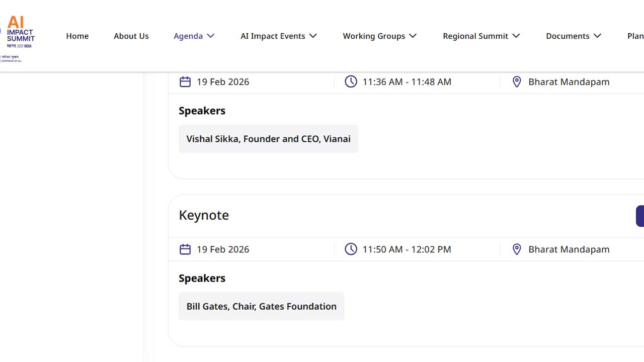The height and width of the screenshot is (362, 644).
Task: Open the Regional Summit dropdown
Action: pos(481,36)
